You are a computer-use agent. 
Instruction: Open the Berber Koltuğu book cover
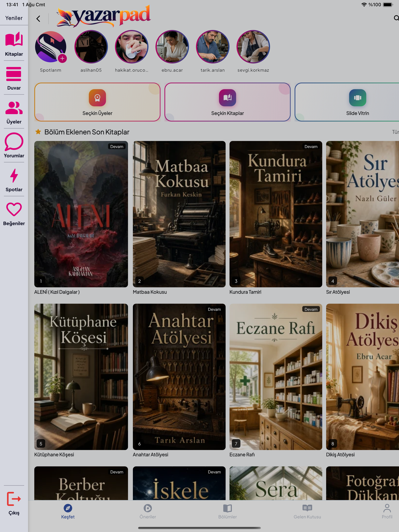pos(81,483)
